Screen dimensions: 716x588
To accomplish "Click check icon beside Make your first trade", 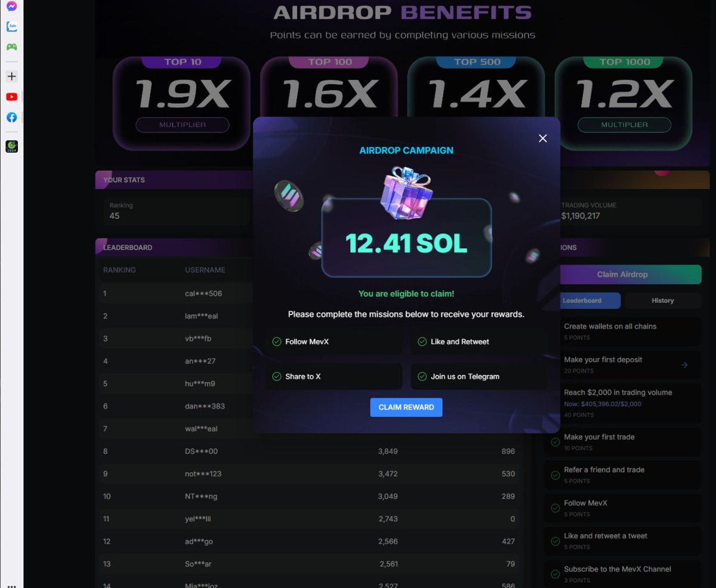I will point(555,442).
